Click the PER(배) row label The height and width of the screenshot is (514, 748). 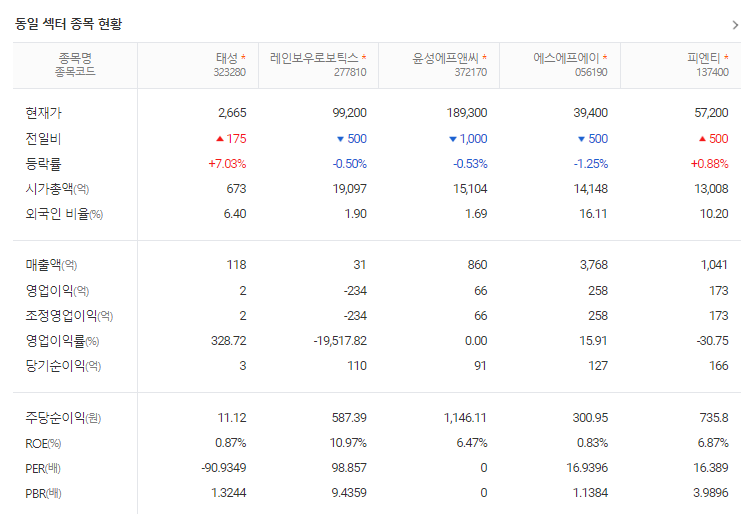(43, 469)
